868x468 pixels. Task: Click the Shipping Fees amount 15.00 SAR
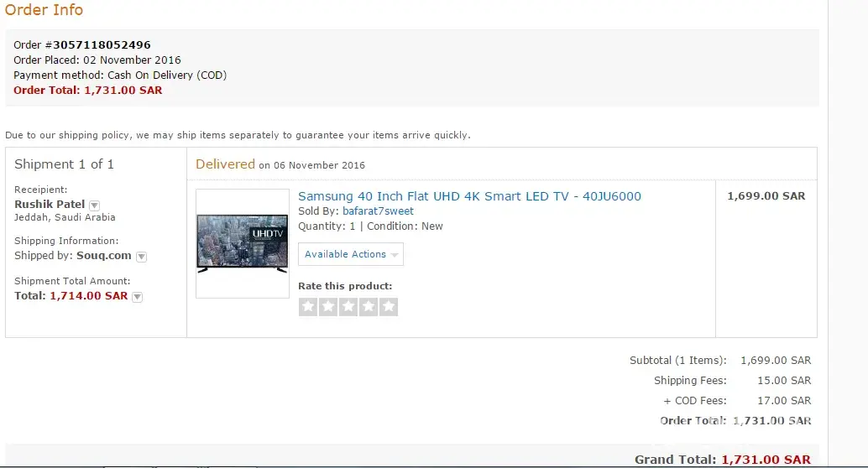click(784, 381)
